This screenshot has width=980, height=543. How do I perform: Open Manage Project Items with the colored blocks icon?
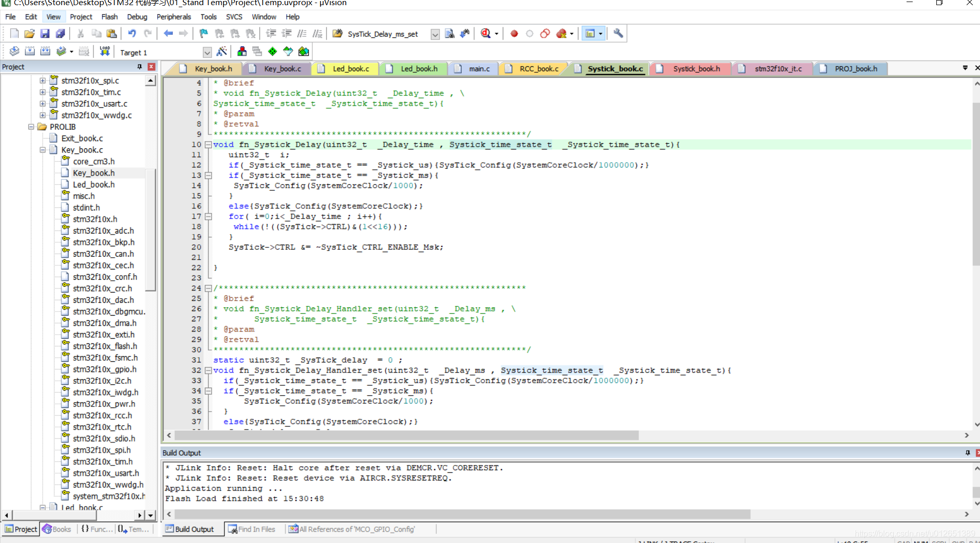pyautogui.click(x=242, y=51)
